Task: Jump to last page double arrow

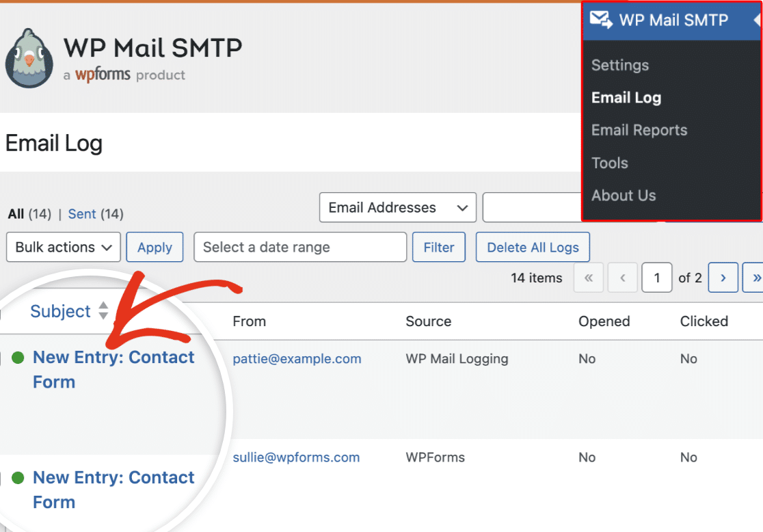Action: [x=754, y=278]
